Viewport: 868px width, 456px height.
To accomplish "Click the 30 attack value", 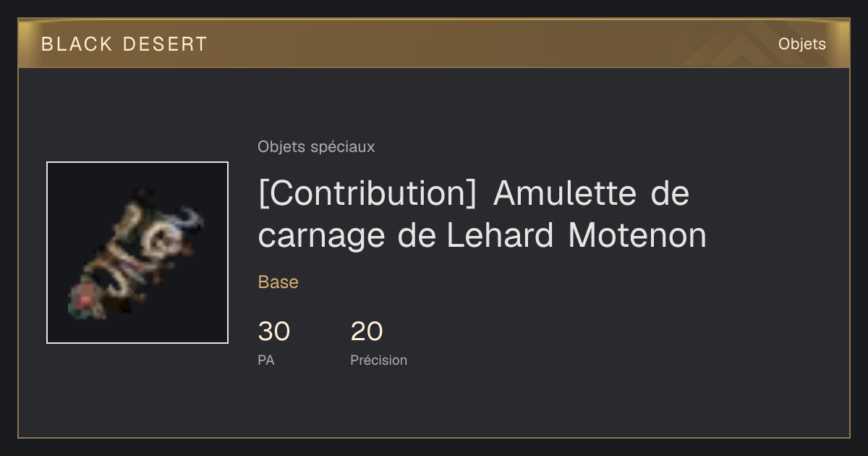I will pyautogui.click(x=274, y=332).
